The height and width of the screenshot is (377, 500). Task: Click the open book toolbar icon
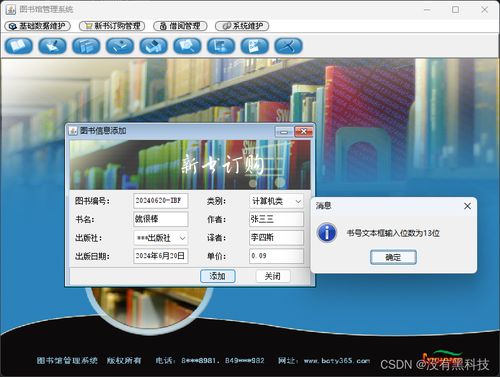click(19, 46)
